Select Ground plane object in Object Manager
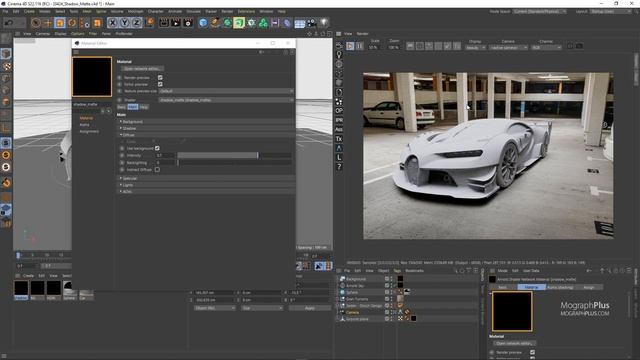Viewport: 640px width, 360px height. 357,319
